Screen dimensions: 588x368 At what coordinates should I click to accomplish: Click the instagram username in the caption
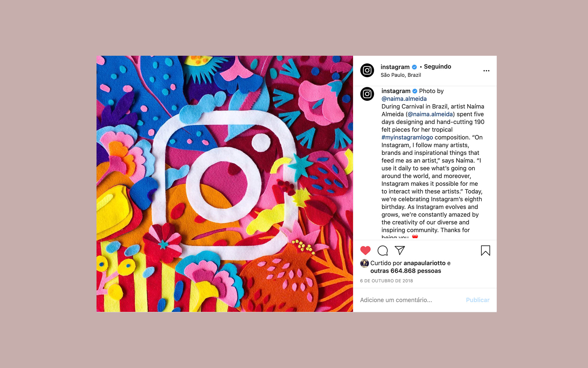(x=396, y=91)
